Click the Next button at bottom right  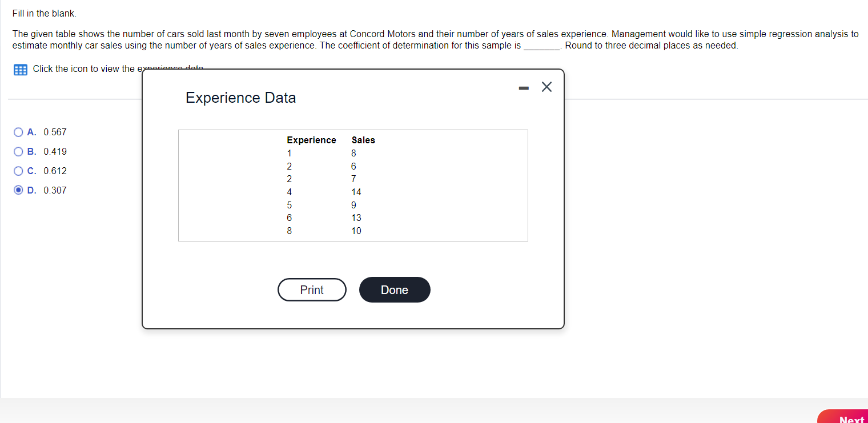(851, 419)
